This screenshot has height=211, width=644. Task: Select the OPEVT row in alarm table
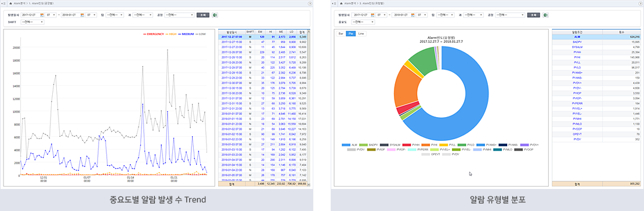point(596,134)
